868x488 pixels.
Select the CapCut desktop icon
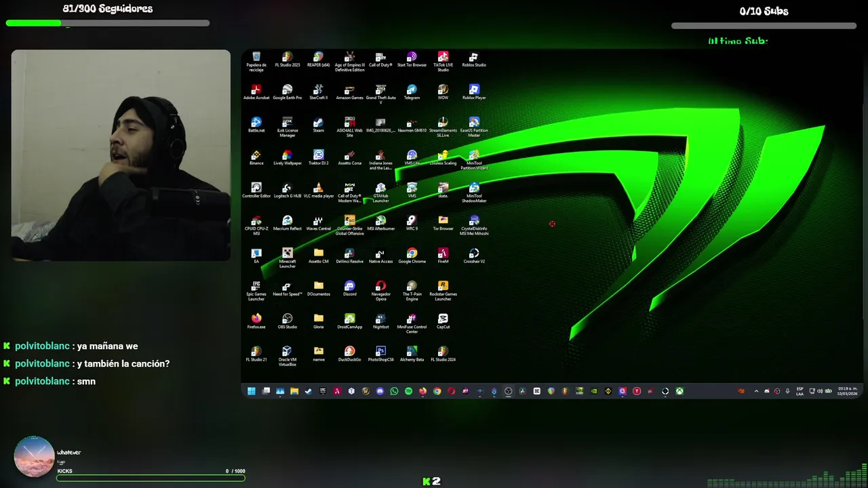point(443,321)
